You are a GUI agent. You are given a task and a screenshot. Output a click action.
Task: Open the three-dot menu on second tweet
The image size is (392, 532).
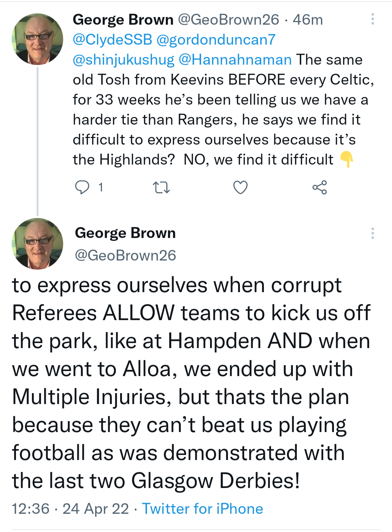pyautogui.click(x=372, y=233)
